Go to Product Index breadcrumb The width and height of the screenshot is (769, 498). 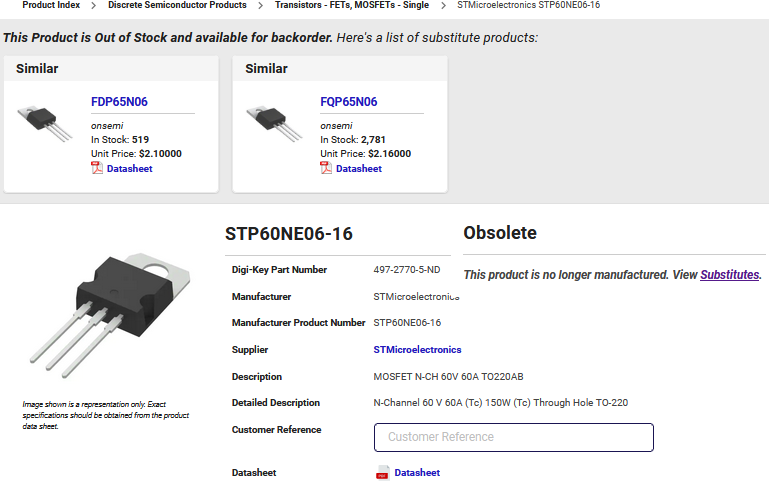(x=51, y=5)
